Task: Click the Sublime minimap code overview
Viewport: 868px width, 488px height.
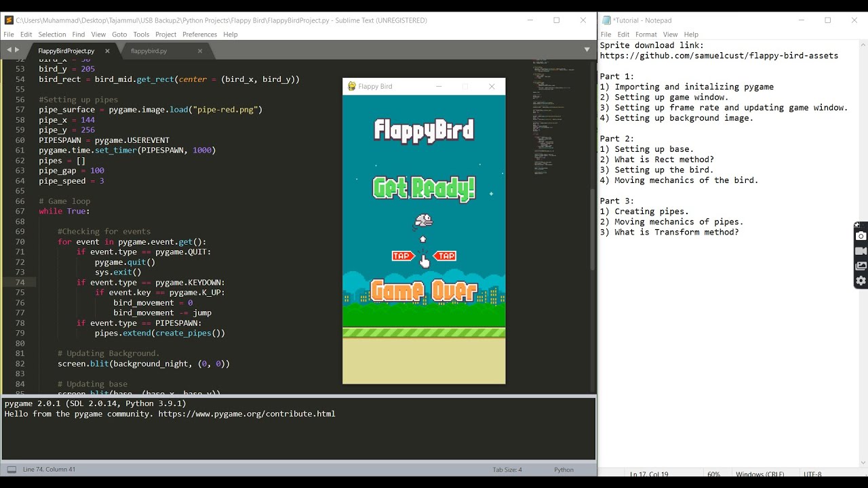Action: point(553,115)
